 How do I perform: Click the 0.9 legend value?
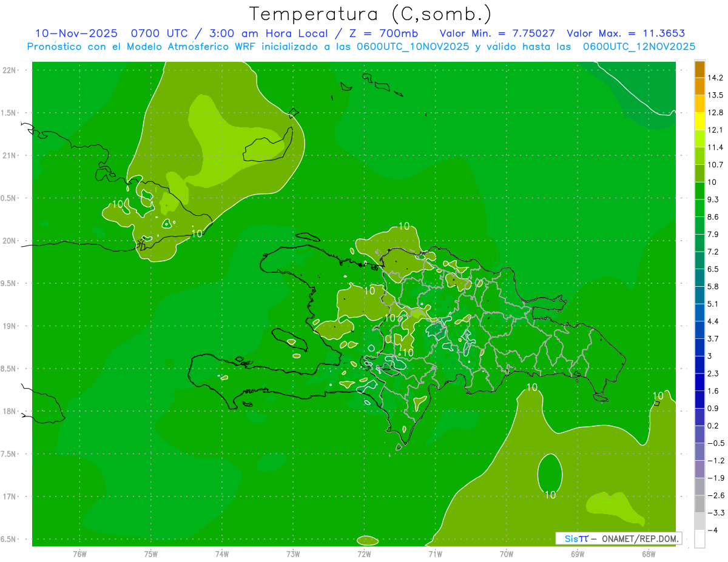pyautogui.click(x=713, y=408)
